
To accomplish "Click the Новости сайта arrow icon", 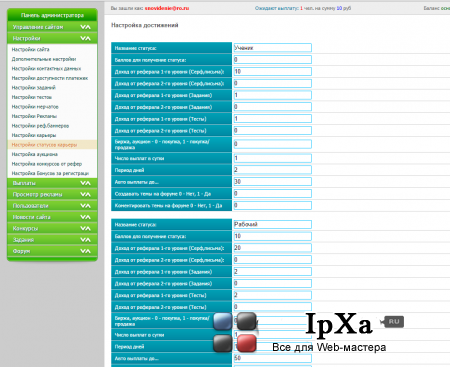I will 85,217.
